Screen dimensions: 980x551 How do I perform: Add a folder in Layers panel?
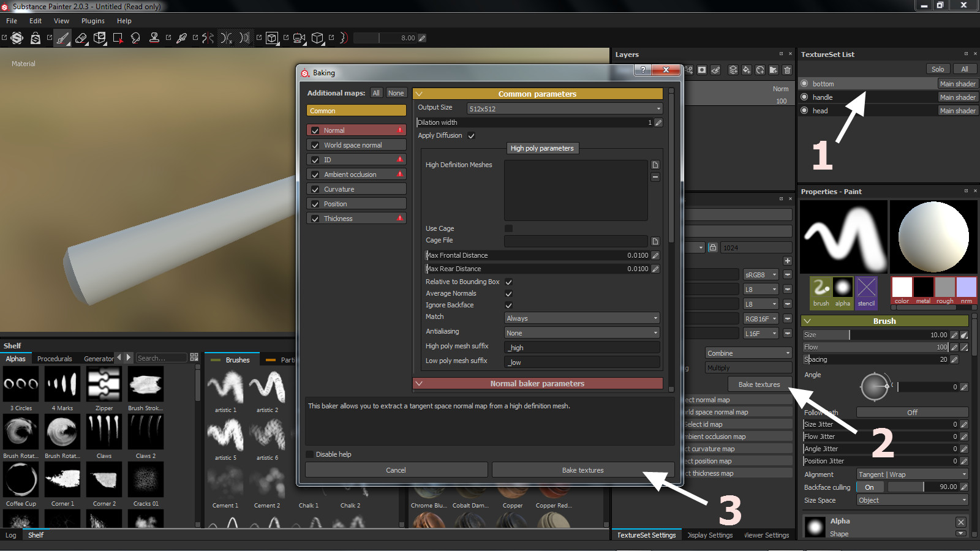pos(774,70)
